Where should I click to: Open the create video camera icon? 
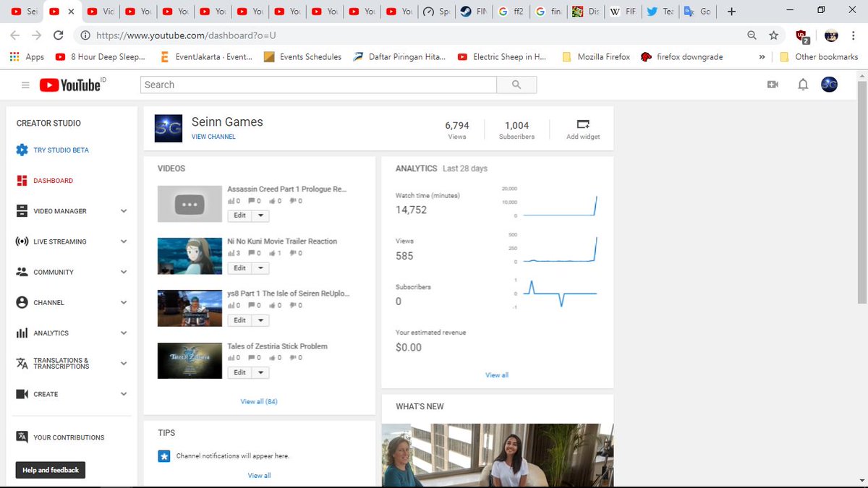coord(773,85)
